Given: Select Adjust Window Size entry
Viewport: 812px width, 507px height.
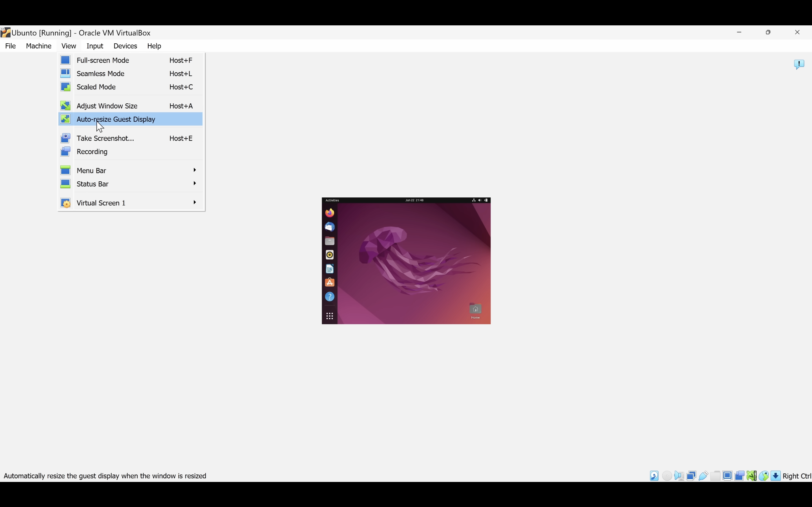Looking at the screenshot, I should pyautogui.click(x=107, y=106).
